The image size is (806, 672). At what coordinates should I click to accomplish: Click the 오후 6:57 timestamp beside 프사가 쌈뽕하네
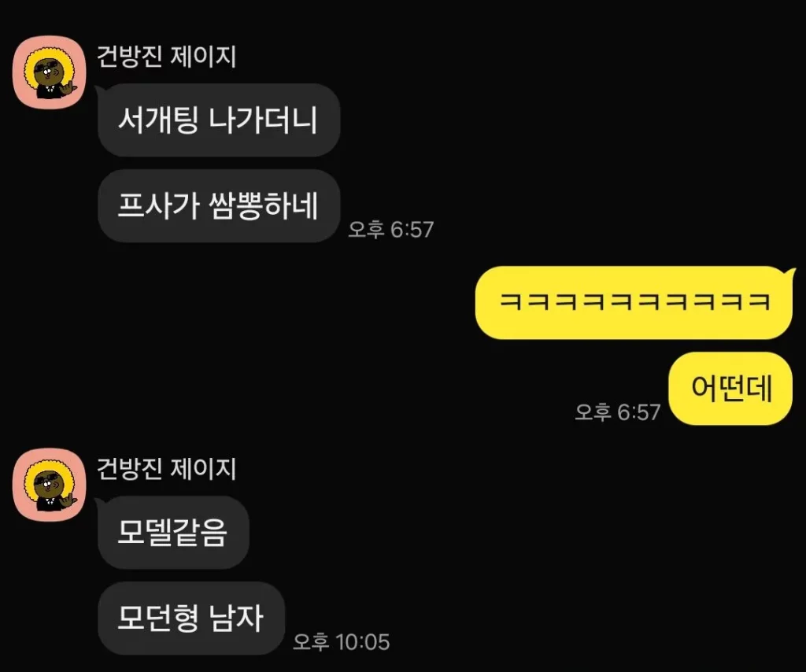[391, 230]
